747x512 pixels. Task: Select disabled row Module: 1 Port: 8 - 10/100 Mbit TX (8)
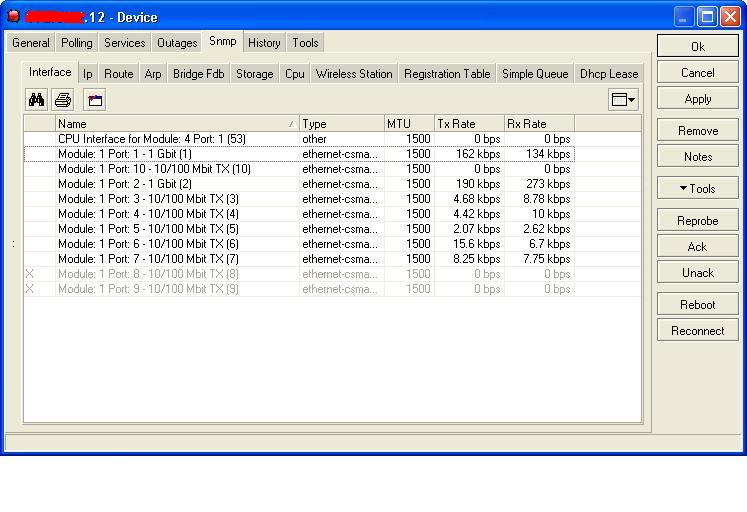(299, 274)
